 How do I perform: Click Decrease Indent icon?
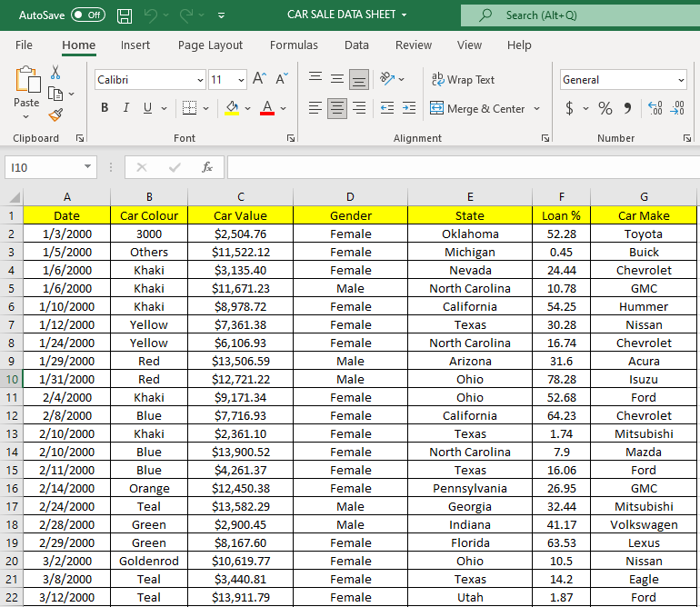387,108
